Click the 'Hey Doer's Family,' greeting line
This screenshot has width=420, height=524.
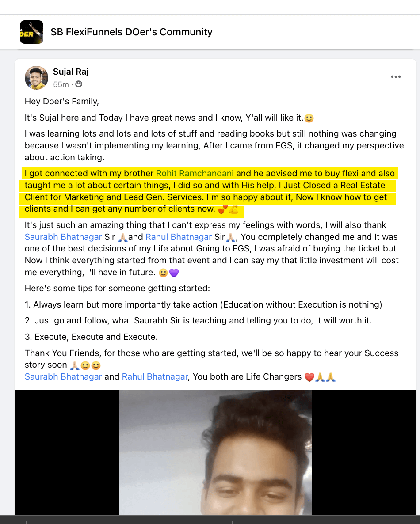62,101
